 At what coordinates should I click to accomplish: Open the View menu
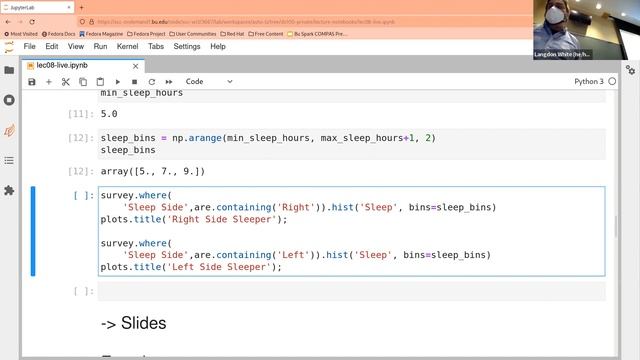click(76, 46)
